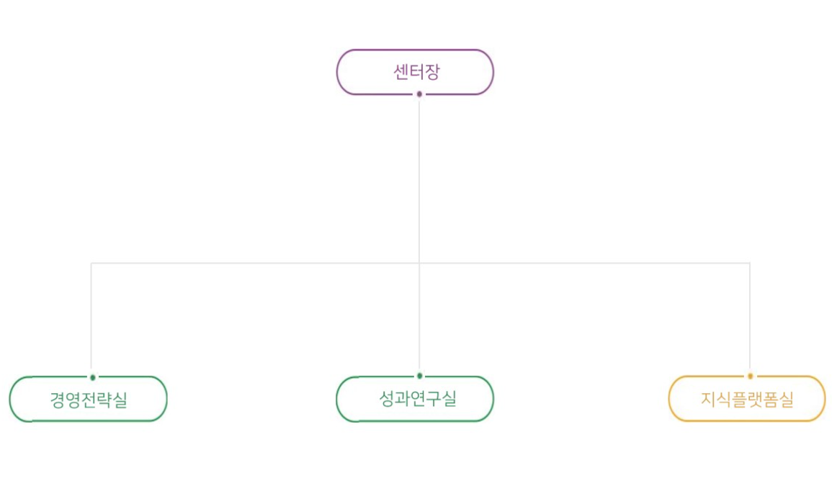The image size is (832, 504).
Task: Click the horizontal connector's right half
Action: [583, 263]
